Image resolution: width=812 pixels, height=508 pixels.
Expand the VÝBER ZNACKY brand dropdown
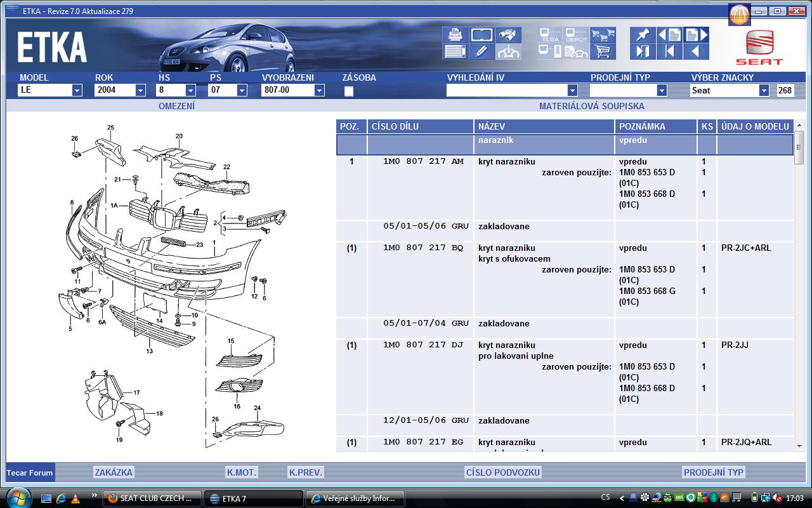click(x=764, y=90)
